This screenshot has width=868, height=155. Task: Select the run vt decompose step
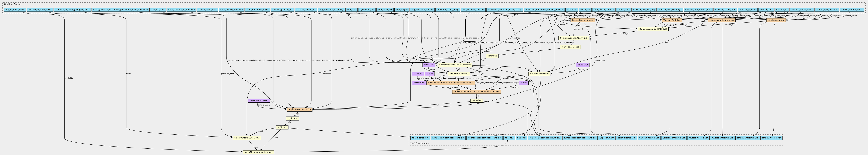pos(570,47)
